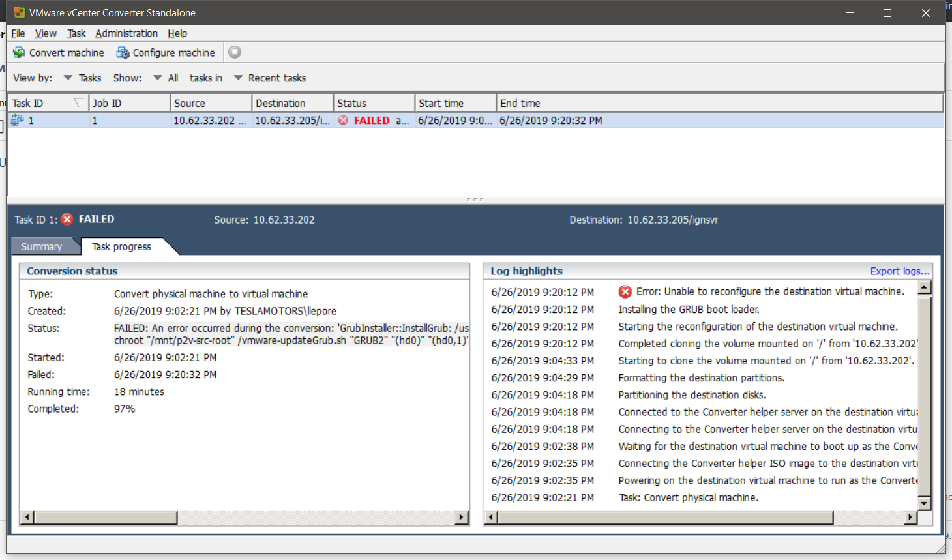Viewport: 952px width, 560px height.
Task: Select the destination cell 10.62.33.205/i... in the task row
Action: point(293,120)
